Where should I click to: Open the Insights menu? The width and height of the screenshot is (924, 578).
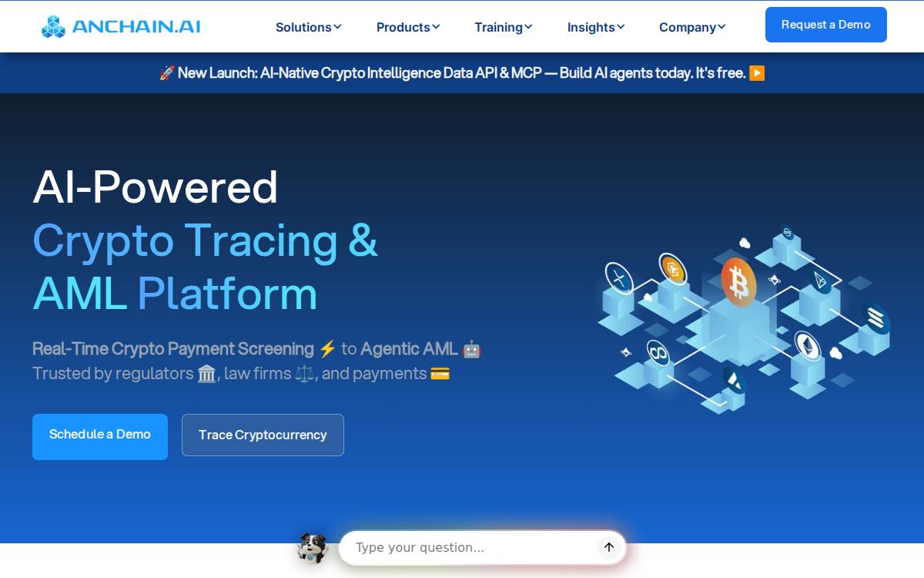(x=596, y=27)
